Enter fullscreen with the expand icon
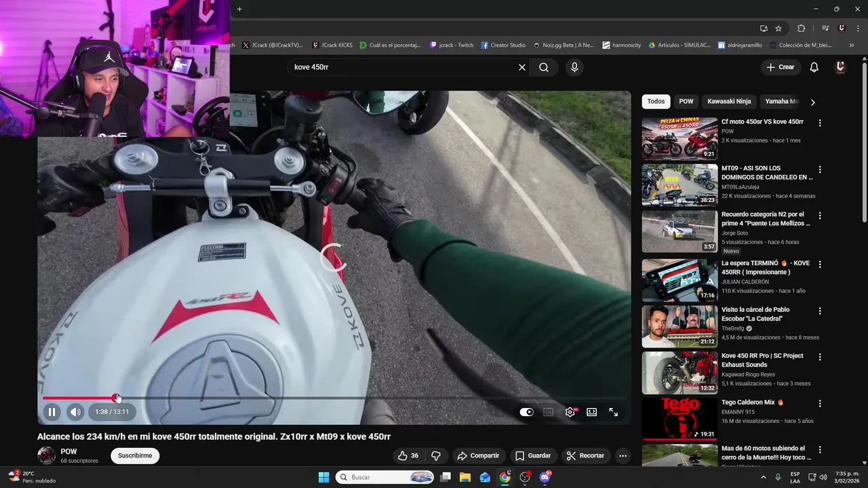868x488 pixels. (614, 412)
